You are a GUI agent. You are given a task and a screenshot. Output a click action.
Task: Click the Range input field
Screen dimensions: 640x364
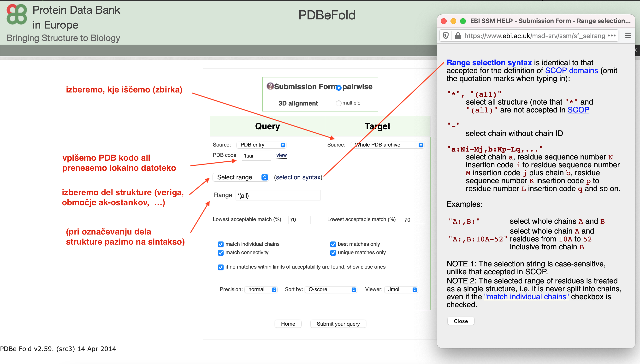278,195
